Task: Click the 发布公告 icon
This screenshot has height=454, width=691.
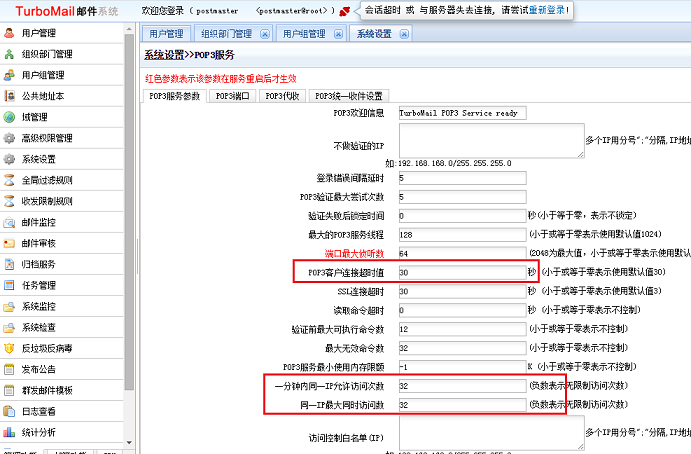Action: click(x=9, y=369)
